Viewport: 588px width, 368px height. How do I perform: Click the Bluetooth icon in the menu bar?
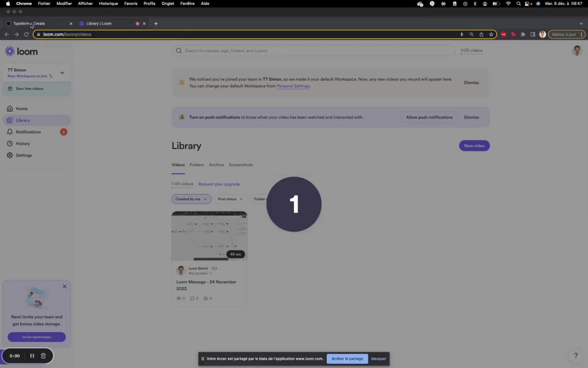pyautogui.click(x=475, y=4)
